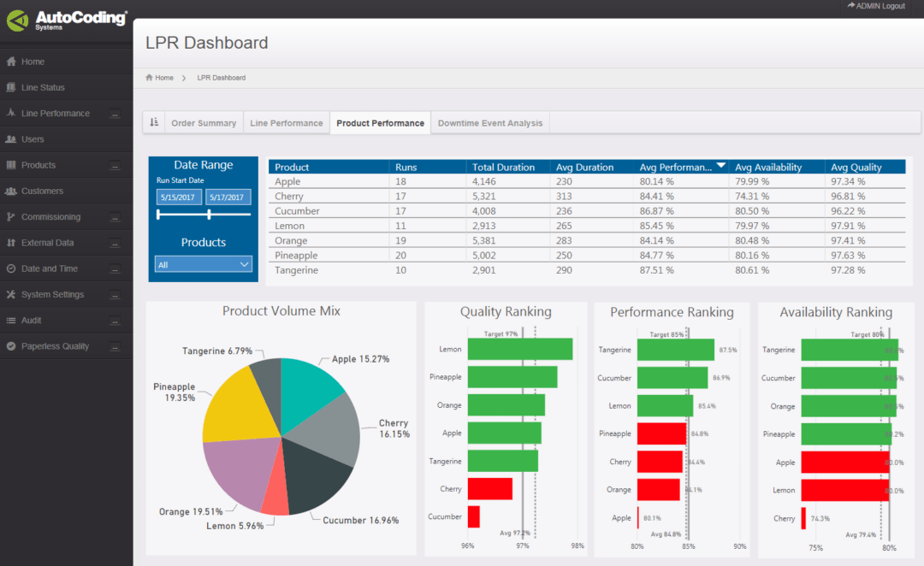
Task: Expand the Date and Time submenu
Action: click(115, 269)
